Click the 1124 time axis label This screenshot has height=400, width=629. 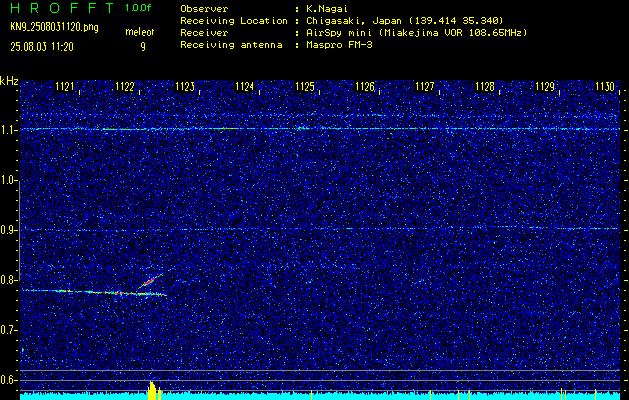point(245,86)
